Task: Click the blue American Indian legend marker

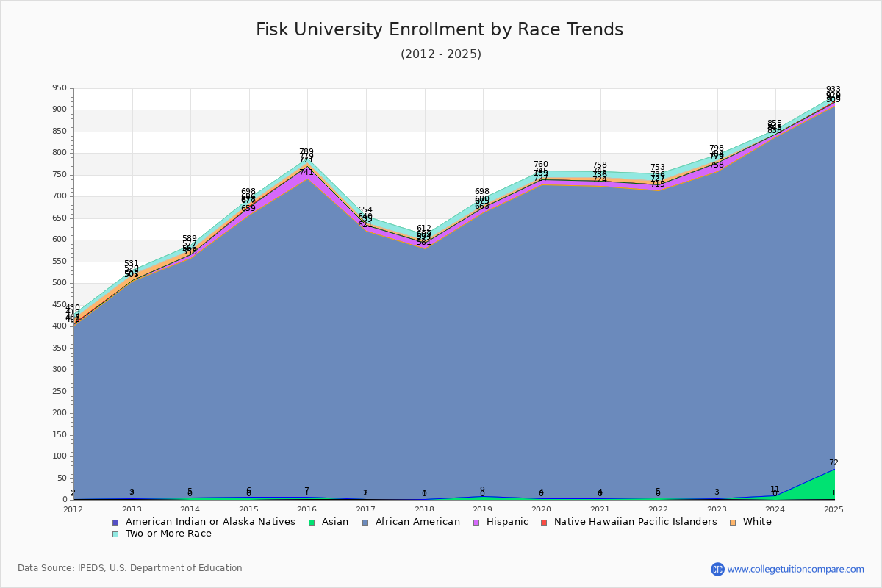Action: (x=115, y=523)
